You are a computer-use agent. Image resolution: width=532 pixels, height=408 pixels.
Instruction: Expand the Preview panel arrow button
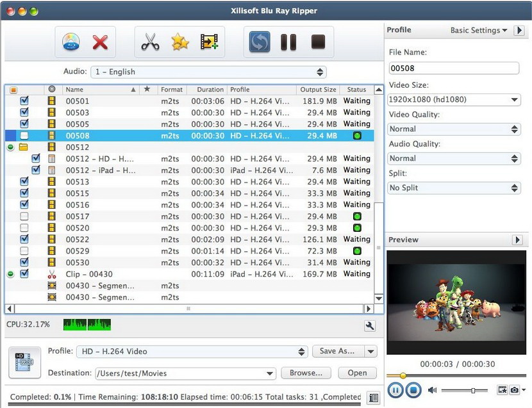(517, 240)
